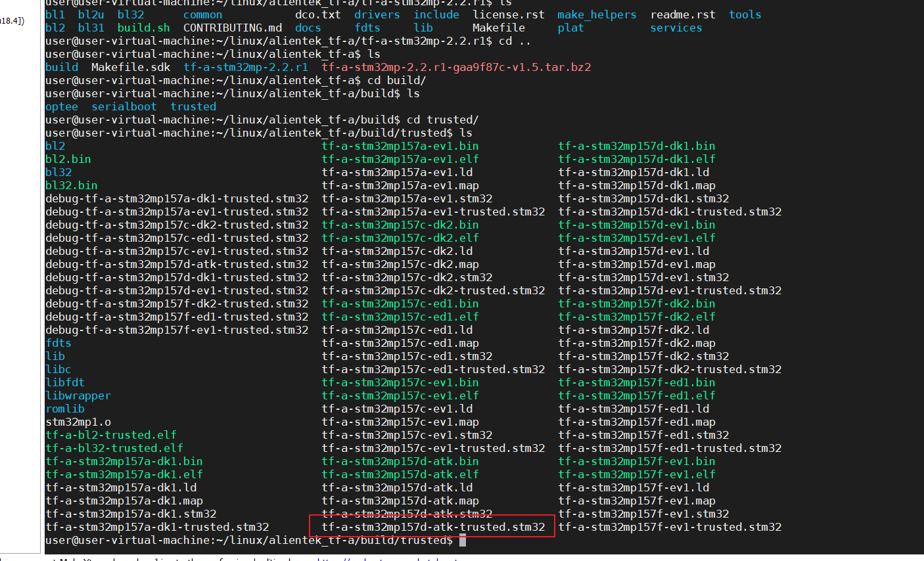Image resolution: width=924 pixels, height=561 pixels.
Task: Select the tf-a-bl32-trusted.elf entry
Action: [x=114, y=448]
